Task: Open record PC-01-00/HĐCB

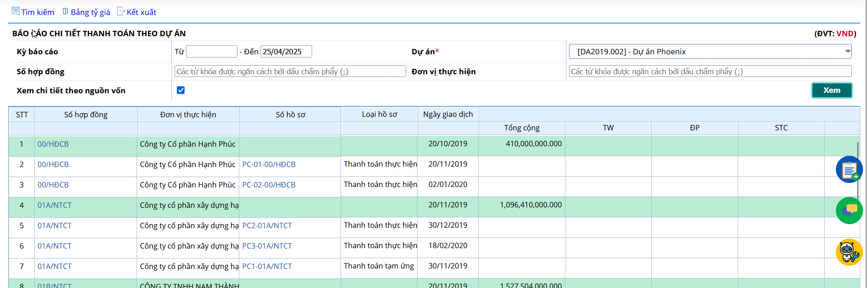Action: 269,164
